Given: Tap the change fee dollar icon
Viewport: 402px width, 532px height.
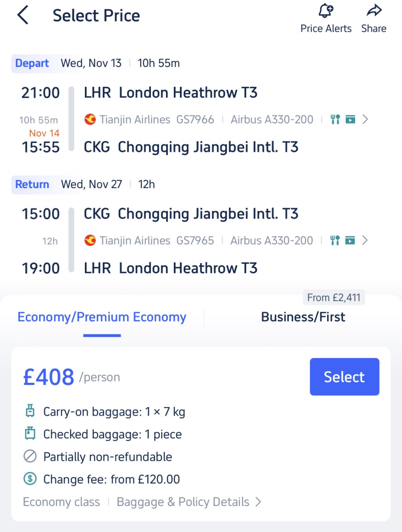Looking at the screenshot, I should (30, 478).
